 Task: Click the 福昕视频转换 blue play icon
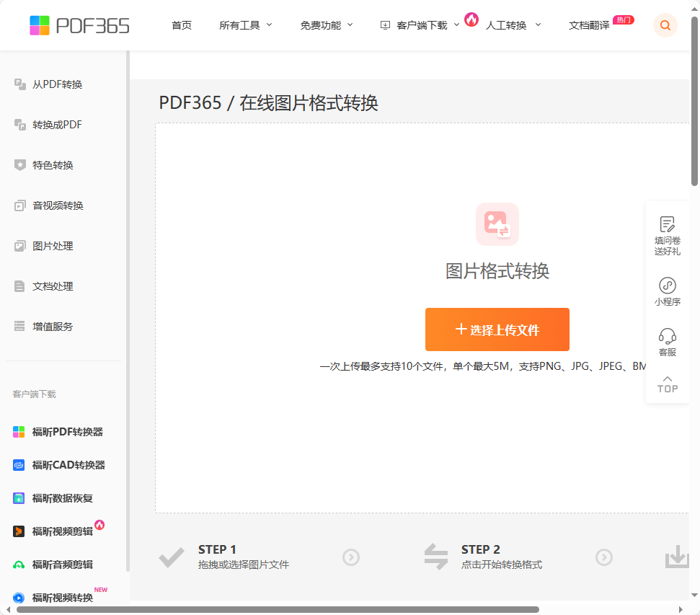[19, 598]
